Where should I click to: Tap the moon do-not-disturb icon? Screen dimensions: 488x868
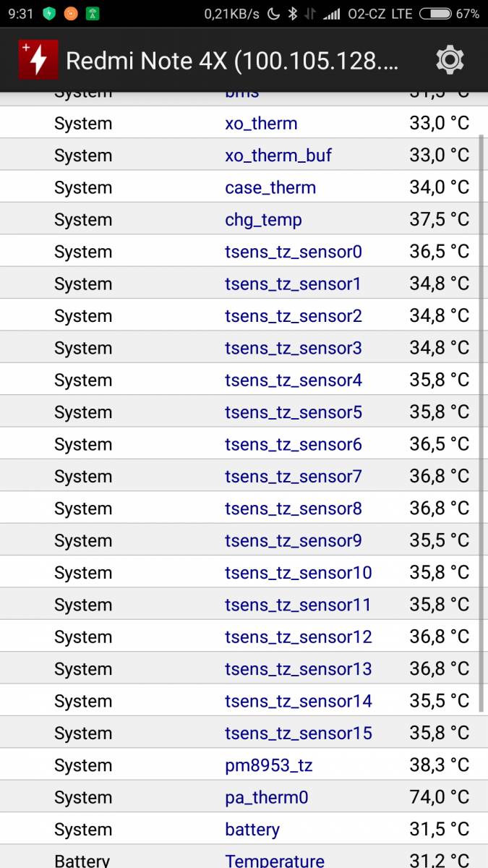click(x=274, y=14)
